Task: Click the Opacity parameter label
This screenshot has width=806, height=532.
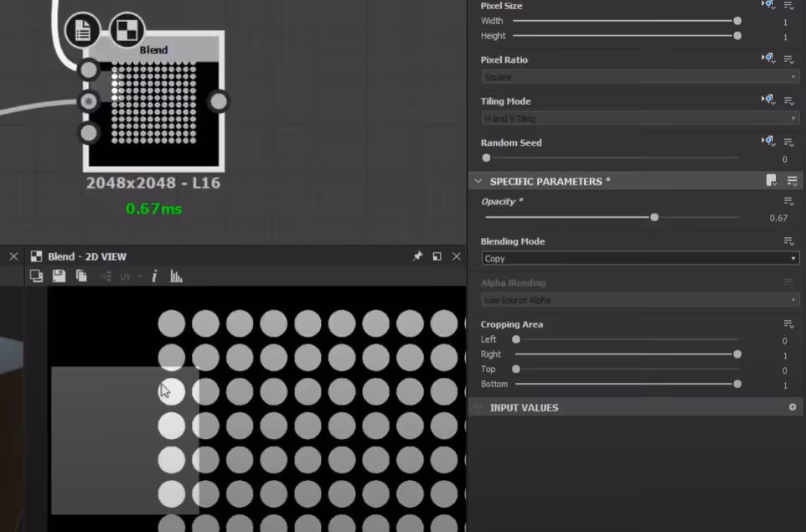Action: click(502, 202)
